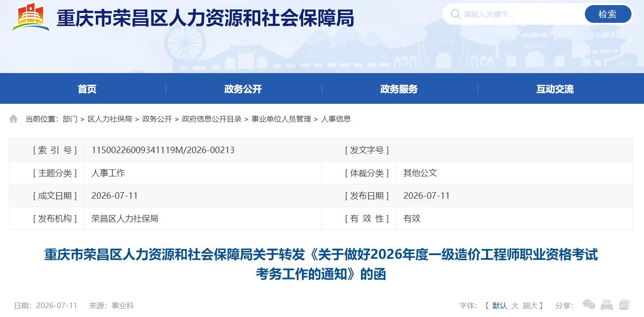Go to 事业单位人员管理 breadcrumb link
This screenshot has width=644, height=317.
click(x=281, y=119)
